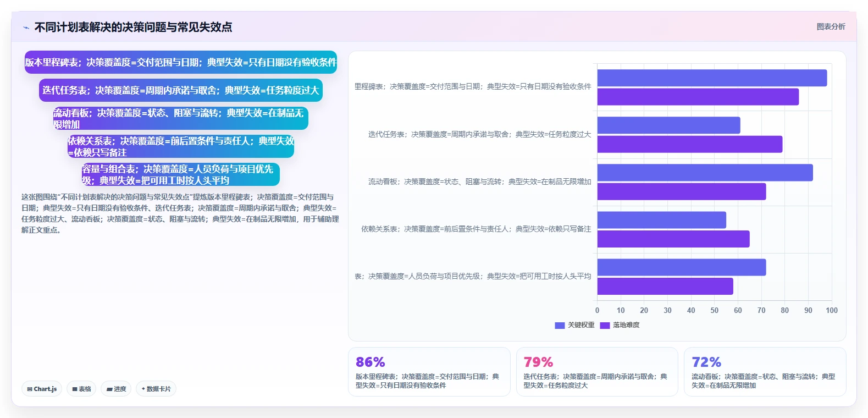Click the 落地难度 bar for 迭代任务表
The image size is (868, 418).
690,144
